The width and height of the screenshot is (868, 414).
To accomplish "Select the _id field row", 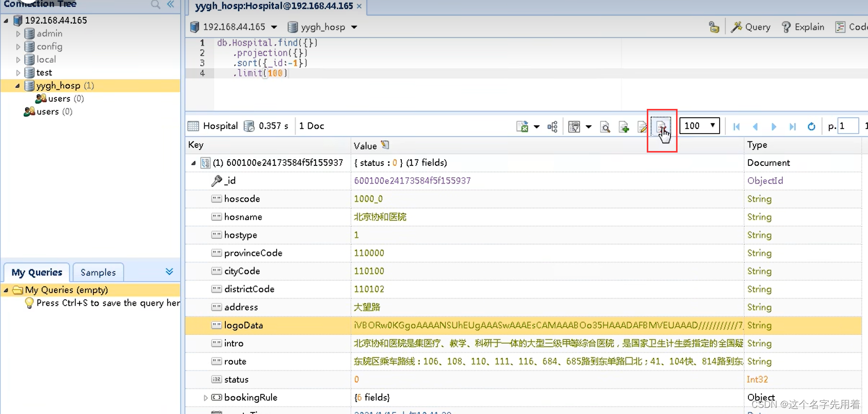I will click(523, 181).
